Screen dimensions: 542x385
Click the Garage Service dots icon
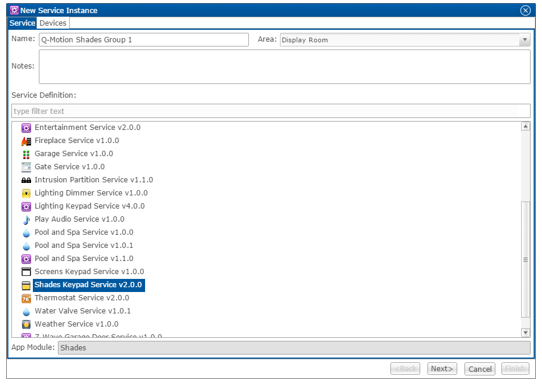coord(26,154)
